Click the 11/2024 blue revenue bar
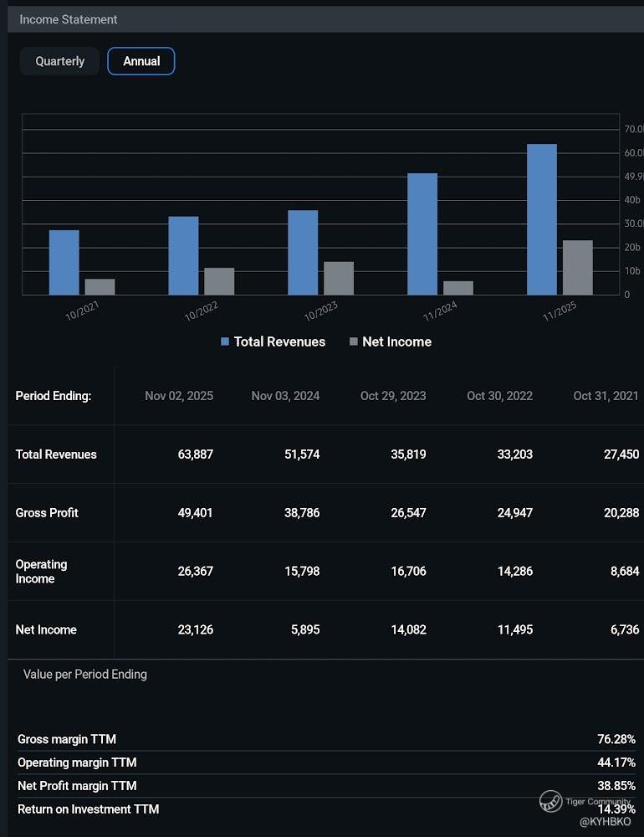 (422, 234)
